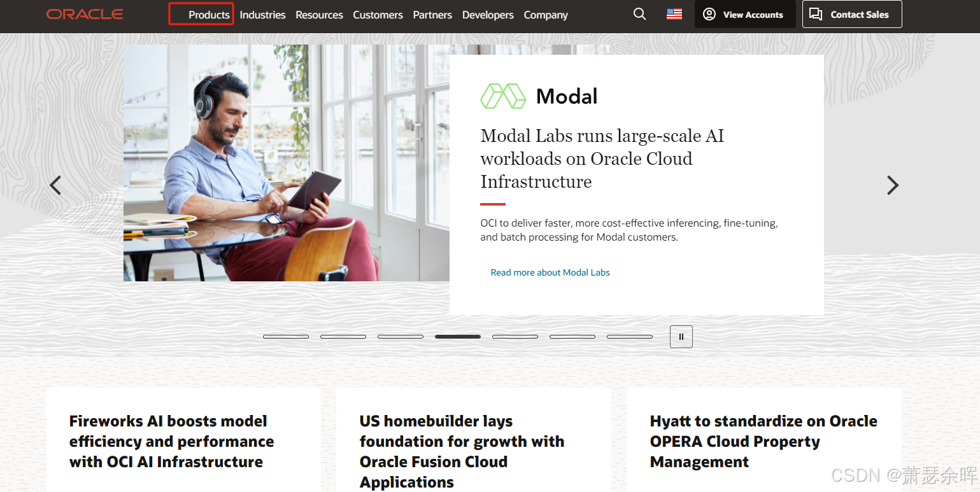Click OCI to deliver faster description text
This screenshot has height=492, width=980.
629,230
